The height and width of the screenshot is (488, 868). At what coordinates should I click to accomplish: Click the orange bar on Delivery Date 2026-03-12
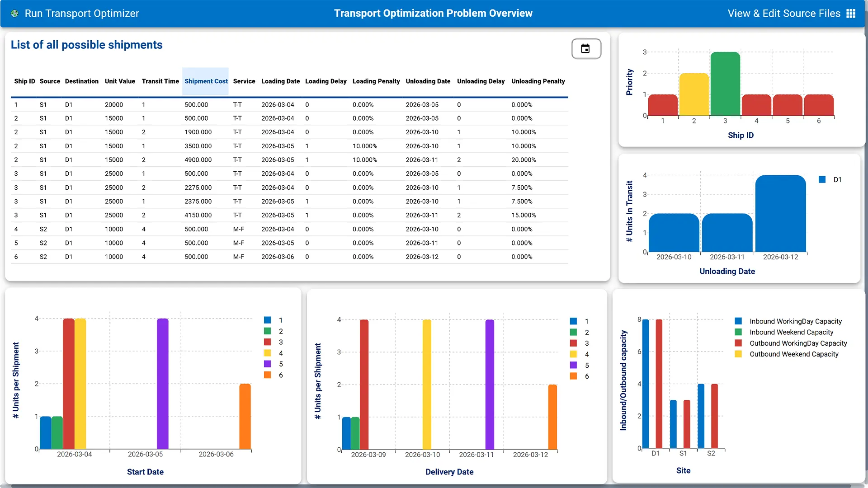[552, 417]
